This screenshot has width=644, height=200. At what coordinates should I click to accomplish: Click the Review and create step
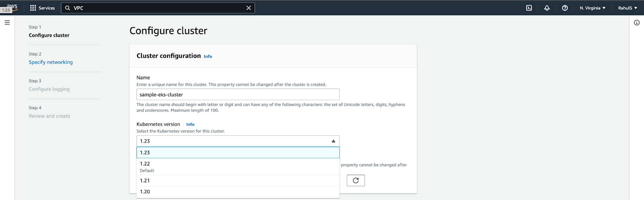[x=50, y=116]
